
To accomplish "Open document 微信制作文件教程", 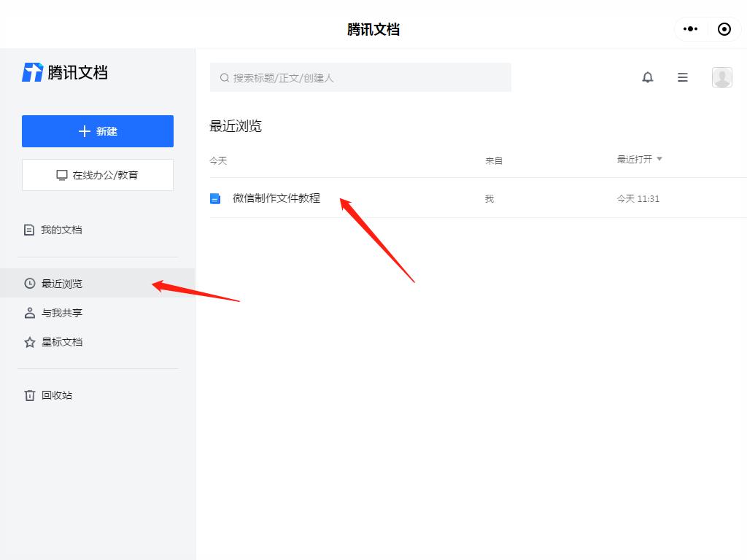I will pos(276,198).
